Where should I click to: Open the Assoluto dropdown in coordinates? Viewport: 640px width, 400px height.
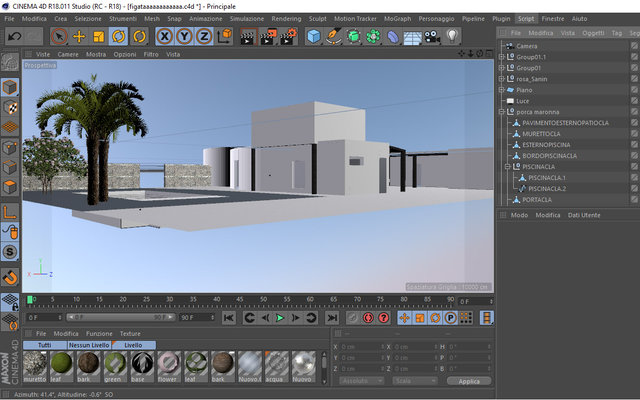pos(362,381)
